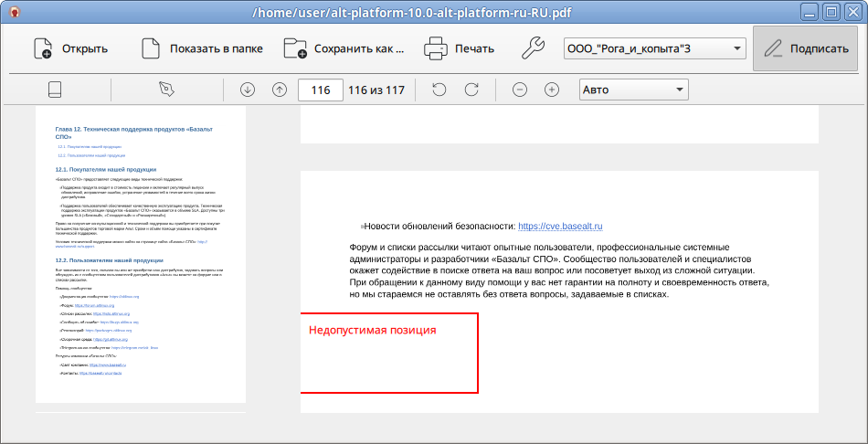Open the wrench settings icon
The height and width of the screenshot is (444, 868).
pyautogui.click(x=533, y=48)
